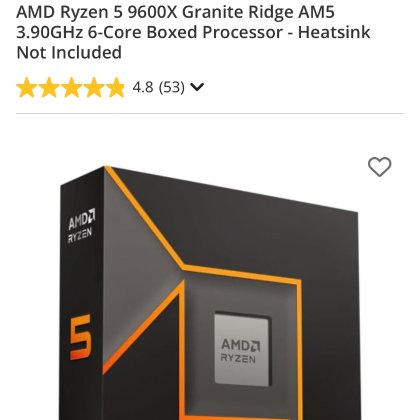Open the AMD Ryzen 5 9600X product title
420x420 pixels.
coord(193,32)
